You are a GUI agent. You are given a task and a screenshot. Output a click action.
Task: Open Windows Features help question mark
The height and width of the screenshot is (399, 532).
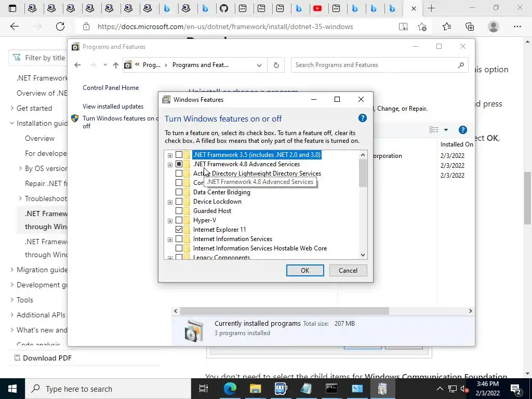(x=362, y=118)
